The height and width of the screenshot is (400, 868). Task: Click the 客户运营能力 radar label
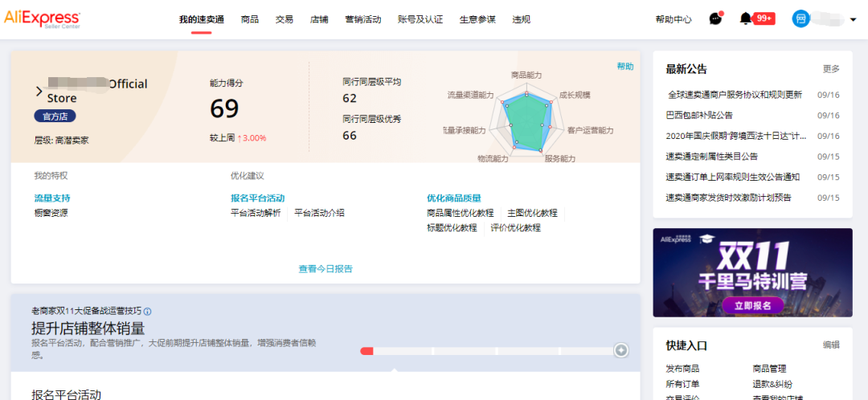coord(591,131)
